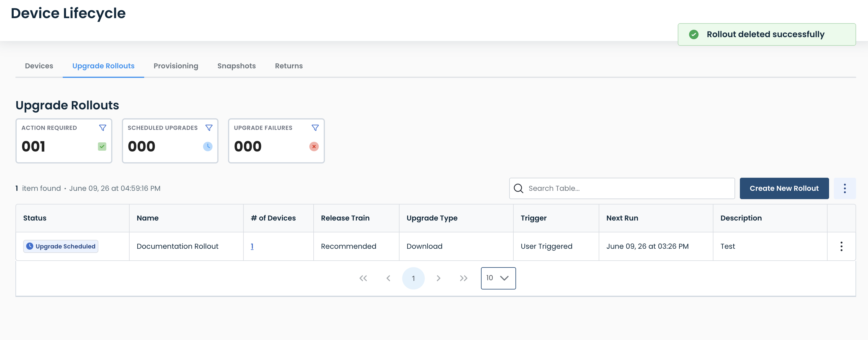Click the Action Required summary card
The height and width of the screenshot is (340, 868).
(x=64, y=141)
